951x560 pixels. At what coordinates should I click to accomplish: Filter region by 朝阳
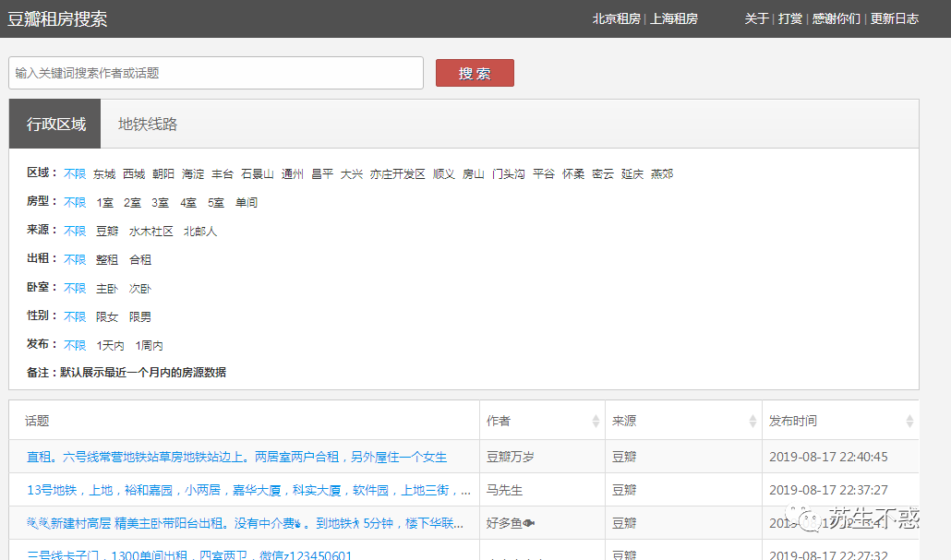163,174
